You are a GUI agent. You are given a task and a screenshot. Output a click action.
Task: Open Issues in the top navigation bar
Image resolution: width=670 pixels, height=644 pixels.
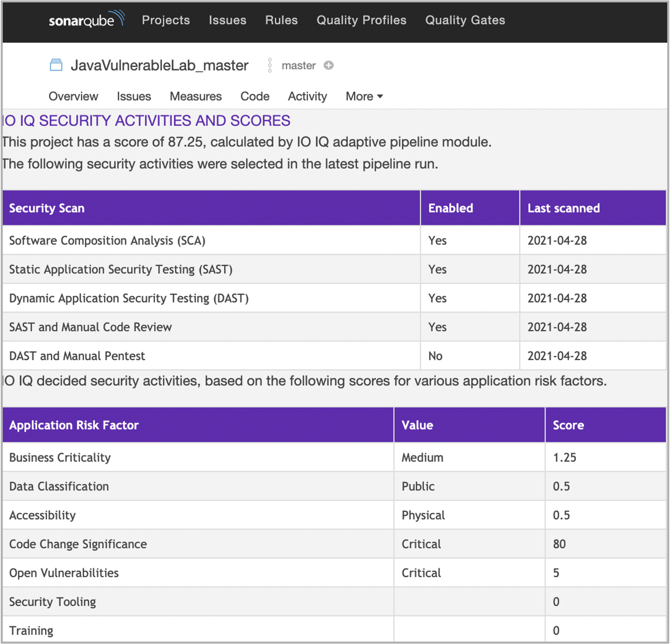[x=227, y=20]
